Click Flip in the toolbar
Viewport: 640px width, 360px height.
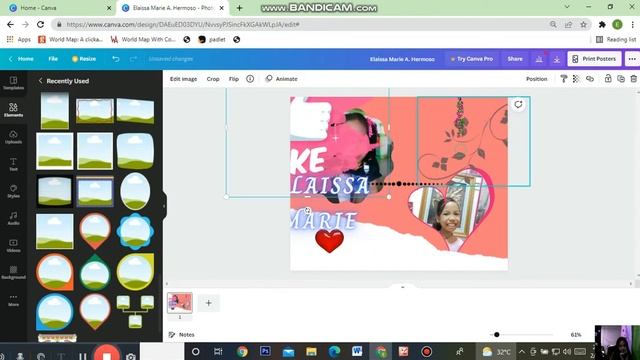233,79
